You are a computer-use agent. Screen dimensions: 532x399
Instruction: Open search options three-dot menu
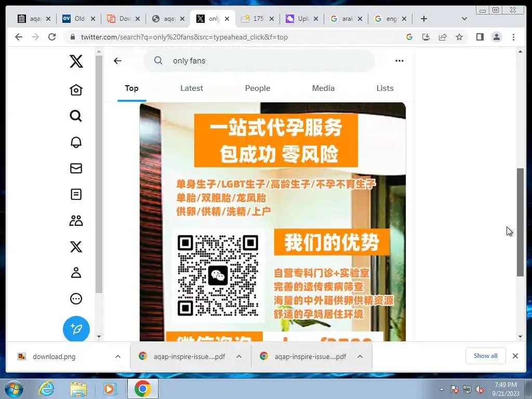click(400, 61)
